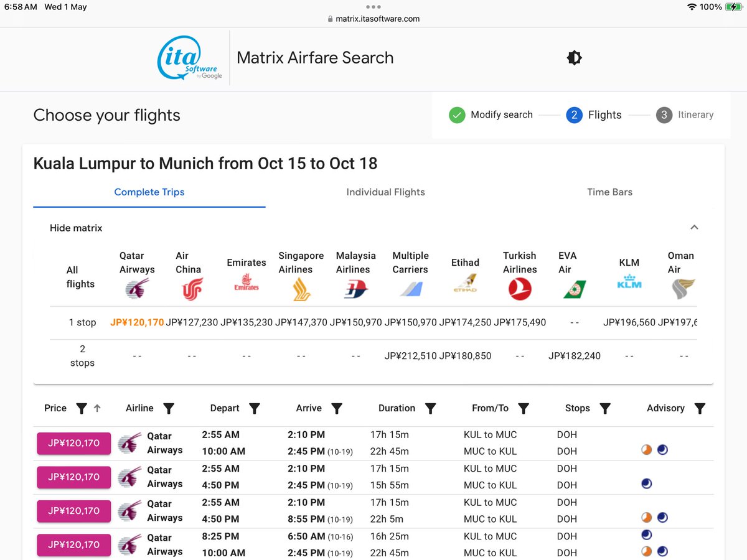Screen dimensions: 747x560
Task: Select the Qatar Airways logo in the matrix
Action: click(136, 289)
